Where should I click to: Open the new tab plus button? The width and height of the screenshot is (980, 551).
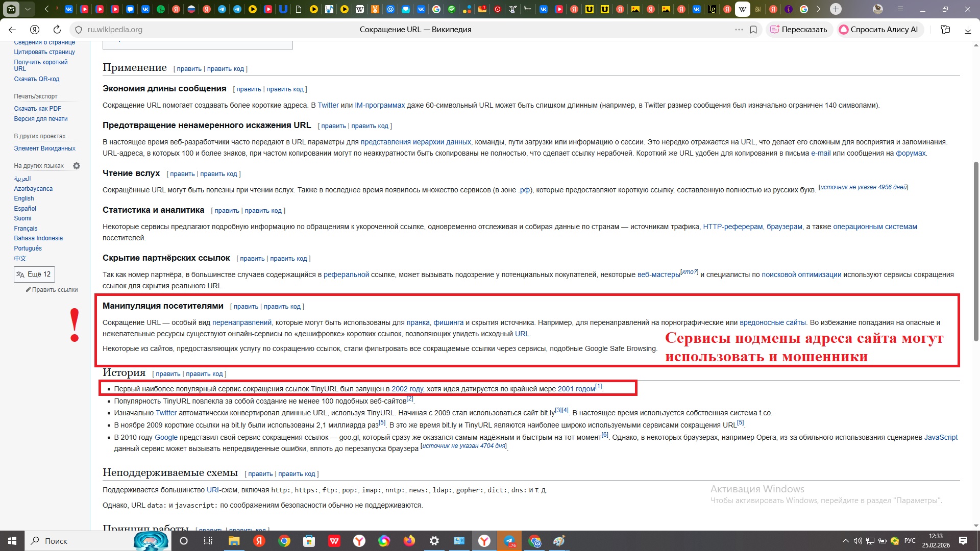[x=836, y=9]
